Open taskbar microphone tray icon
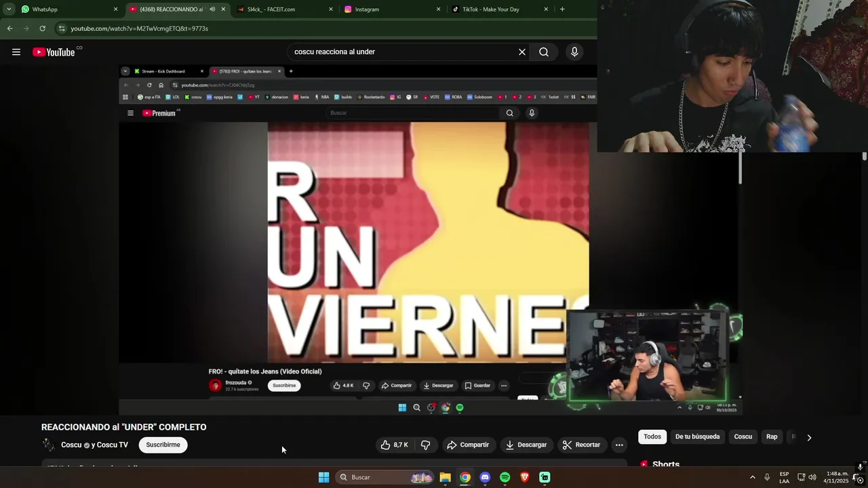The image size is (868, 488). pyautogui.click(x=767, y=477)
